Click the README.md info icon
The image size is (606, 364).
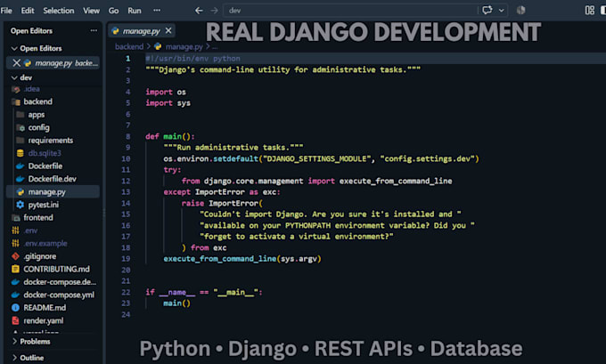coord(15,308)
